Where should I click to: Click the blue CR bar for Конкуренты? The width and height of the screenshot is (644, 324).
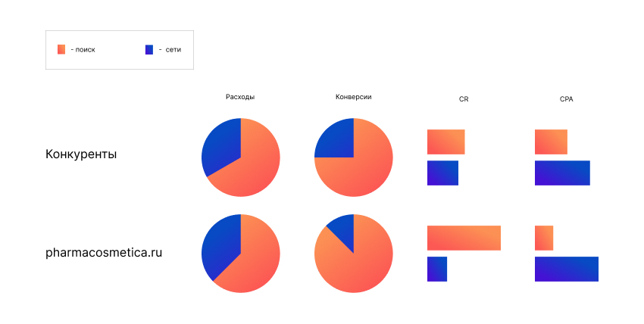(x=442, y=173)
